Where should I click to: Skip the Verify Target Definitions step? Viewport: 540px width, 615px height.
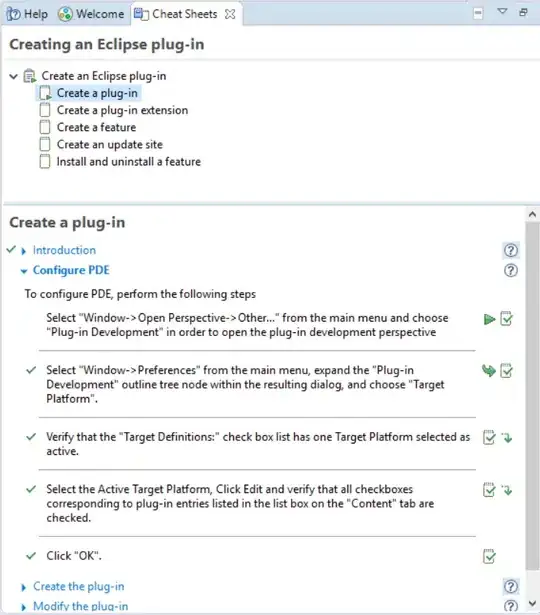[x=507, y=437]
